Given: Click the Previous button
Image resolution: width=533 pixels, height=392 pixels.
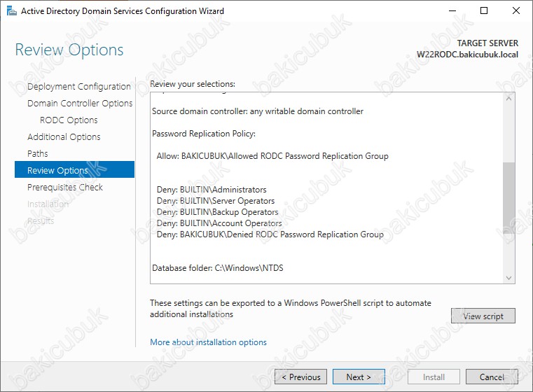Looking at the screenshot, I should pyautogui.click(x=300, y=377).
